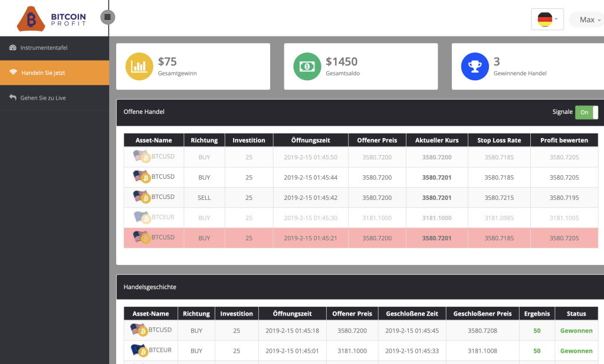Click the Instrumententafel dashboard icon

pos(13,48)
